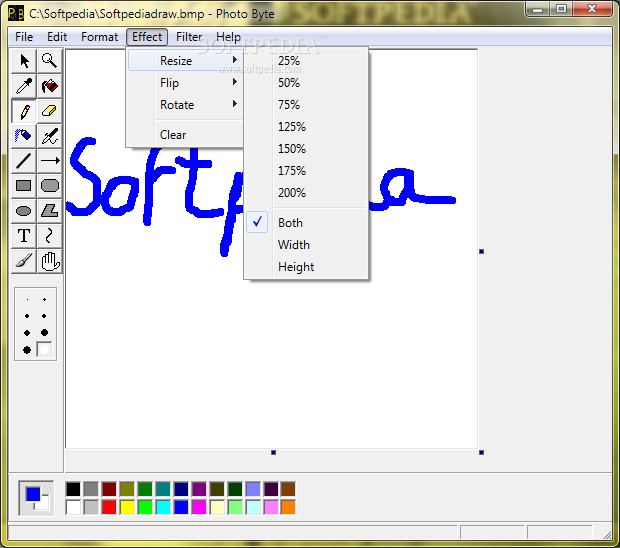This screenshot has height=548, width=620.
Task: Pick the orange color swatch
Action: coord(289,507)
